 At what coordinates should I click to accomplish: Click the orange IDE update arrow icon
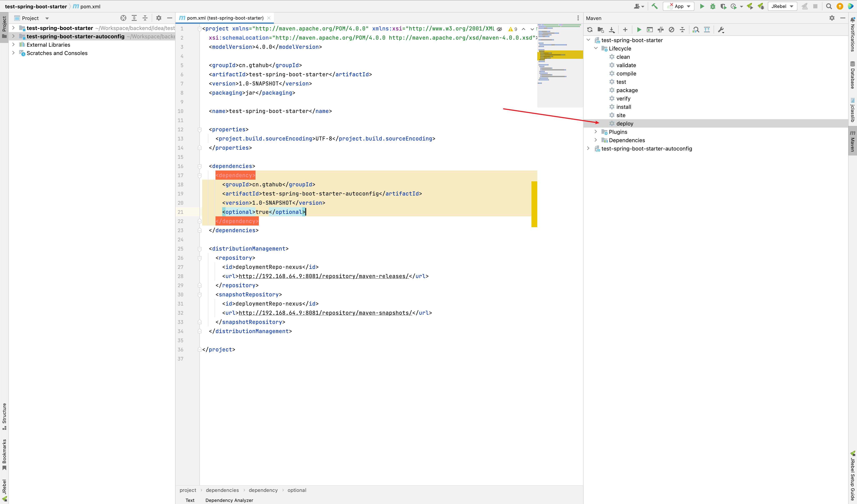840,6
